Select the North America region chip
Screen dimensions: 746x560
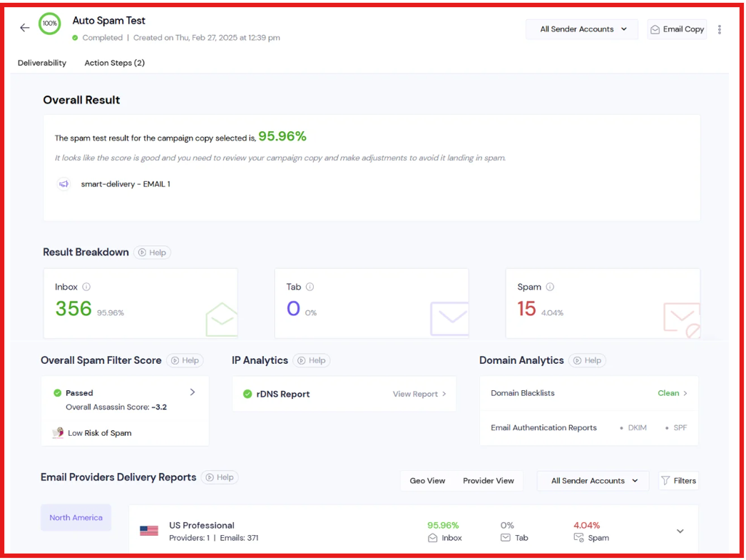(x=76, y=517)
